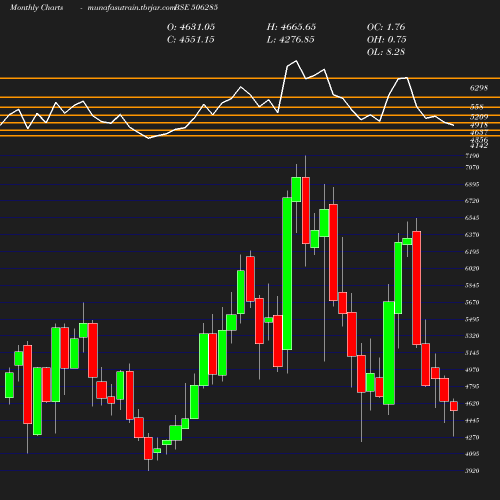Click the 4270 price axis label
The image size is (500, 500).
pyautogui.click(x=472, y=437)
